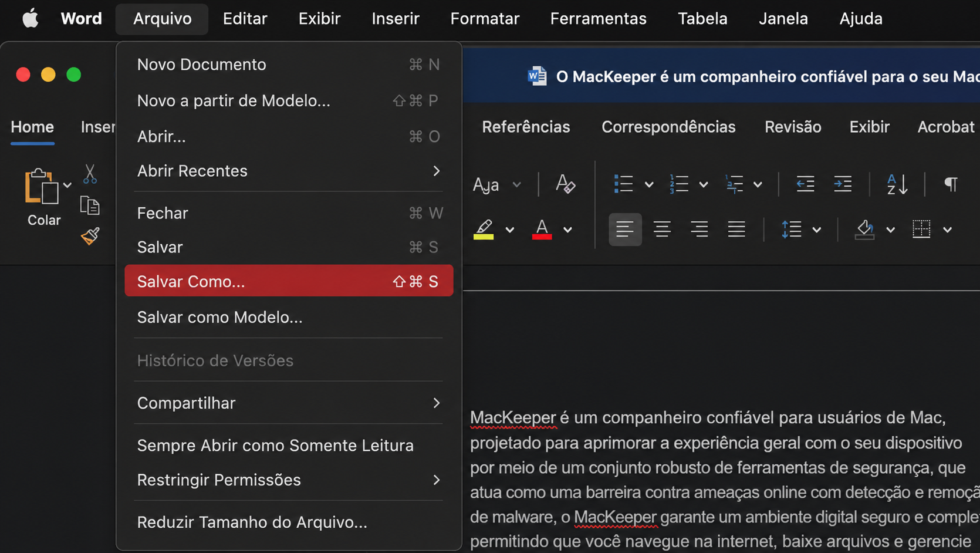Open the Editar menu
The image size is (980, 553).
coord(245,19)
